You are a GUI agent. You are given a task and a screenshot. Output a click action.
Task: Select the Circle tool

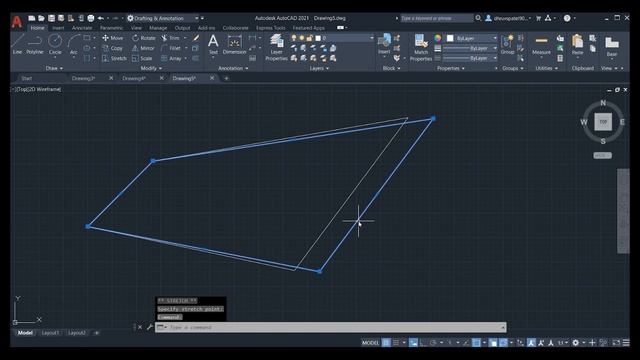click(55, 44)
